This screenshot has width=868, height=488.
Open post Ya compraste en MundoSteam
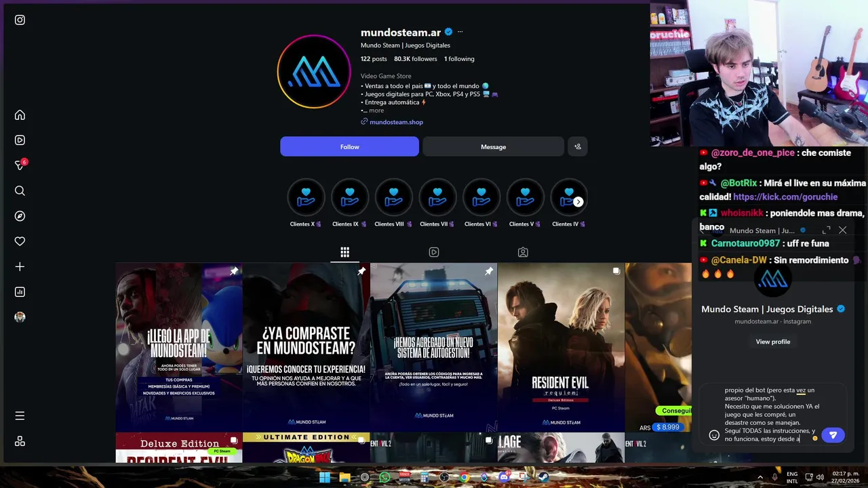(307, 347)
